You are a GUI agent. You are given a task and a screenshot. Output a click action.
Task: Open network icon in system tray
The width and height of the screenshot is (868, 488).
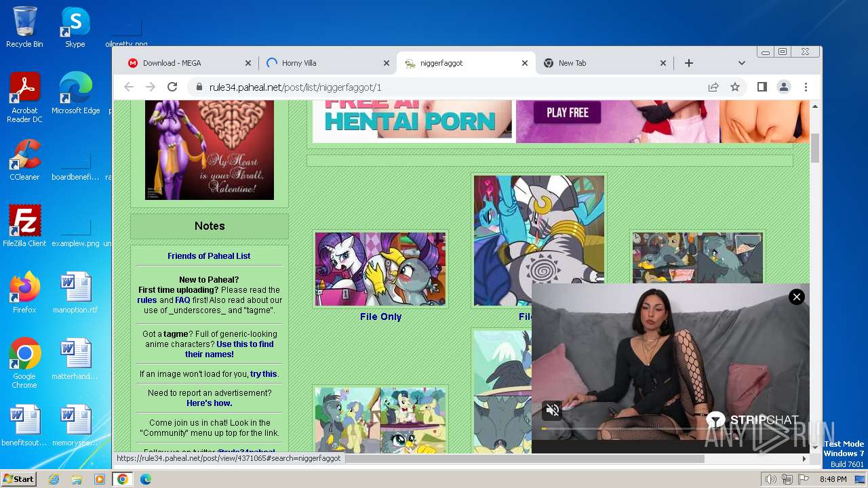(787, 479)
